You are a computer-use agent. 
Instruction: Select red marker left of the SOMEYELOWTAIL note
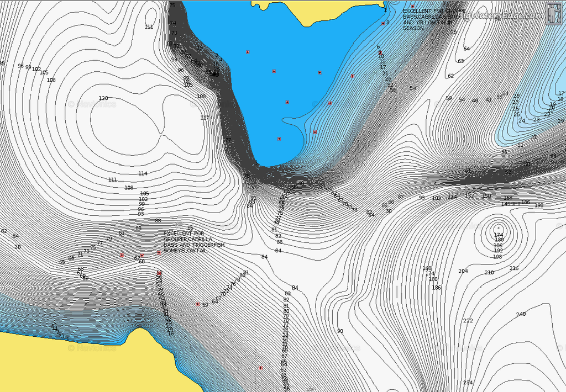click(x=159, y=253)
